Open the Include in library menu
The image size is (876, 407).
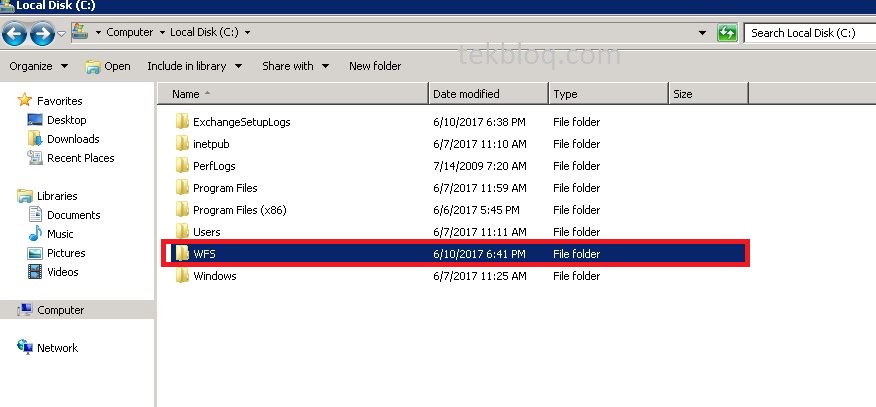[194, 66]
